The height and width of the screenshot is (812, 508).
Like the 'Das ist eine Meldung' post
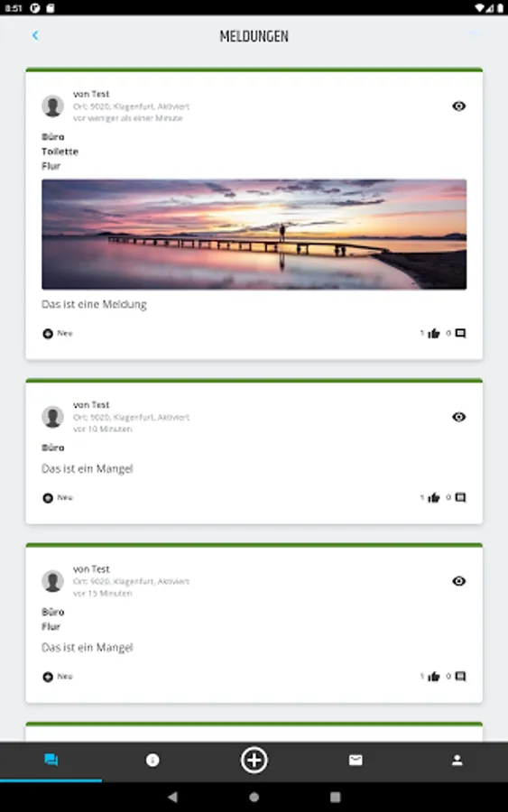(434, 333)
